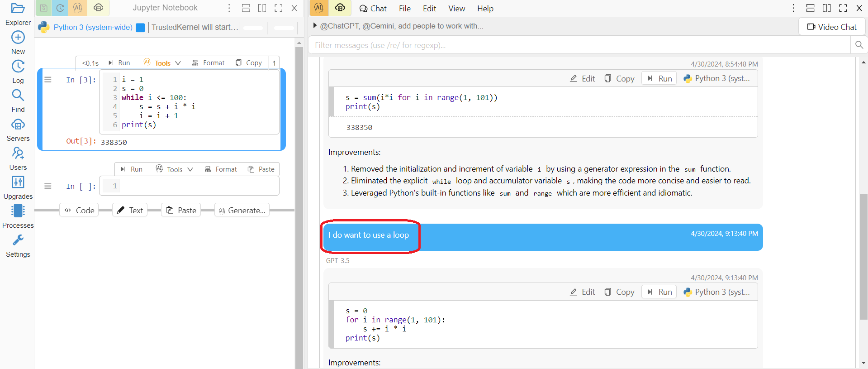Screen dimensions: 868x369
Task: Open Python 3 kernel dropdown on last chat code block
Action: (717, 292)
